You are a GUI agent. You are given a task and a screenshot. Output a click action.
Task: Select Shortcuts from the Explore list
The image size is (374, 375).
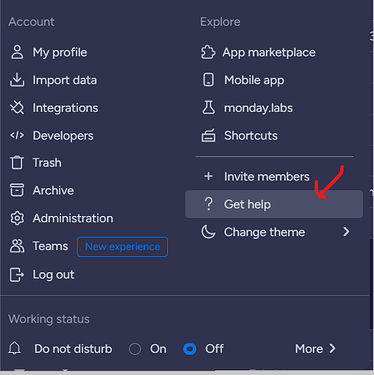point(251,135)
